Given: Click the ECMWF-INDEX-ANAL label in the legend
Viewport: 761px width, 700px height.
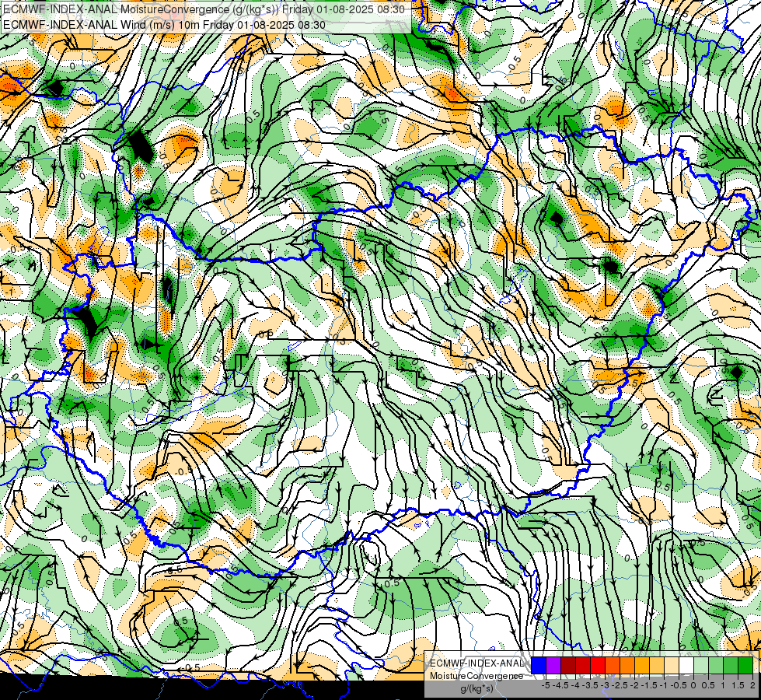Looking at the screenshot, I should [x=476, y=663].
